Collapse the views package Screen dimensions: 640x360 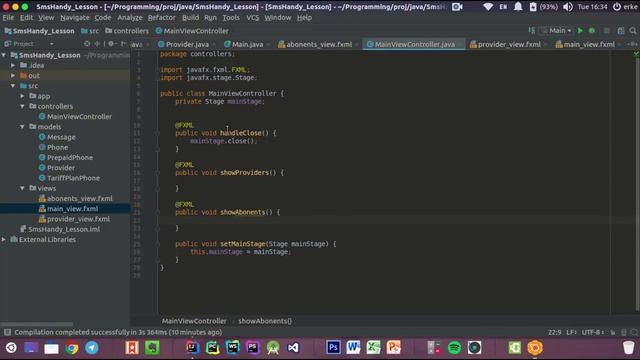coord(22,188)
